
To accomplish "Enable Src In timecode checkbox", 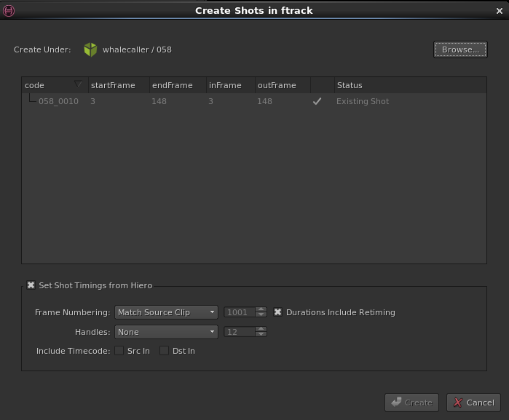I will click(119, 351).
